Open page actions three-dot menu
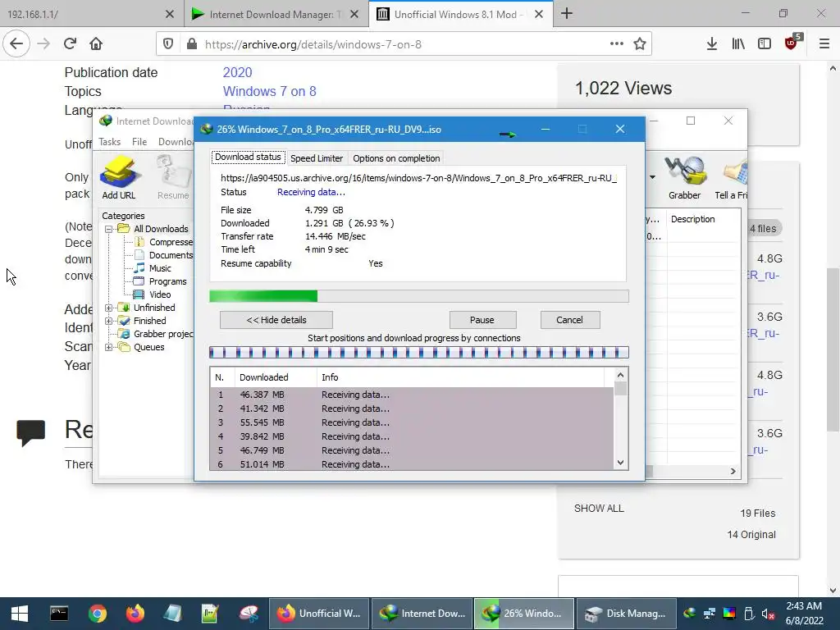 coord(617,44)
